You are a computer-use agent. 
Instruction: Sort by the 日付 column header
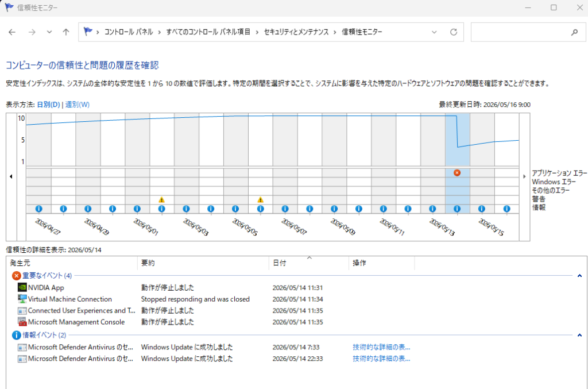tap(309, 263)
